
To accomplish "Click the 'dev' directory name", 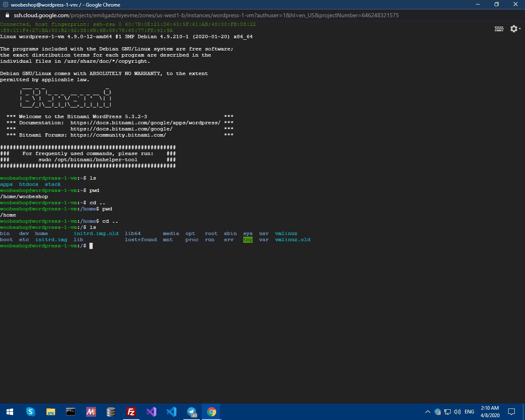I will coord(24,233).
